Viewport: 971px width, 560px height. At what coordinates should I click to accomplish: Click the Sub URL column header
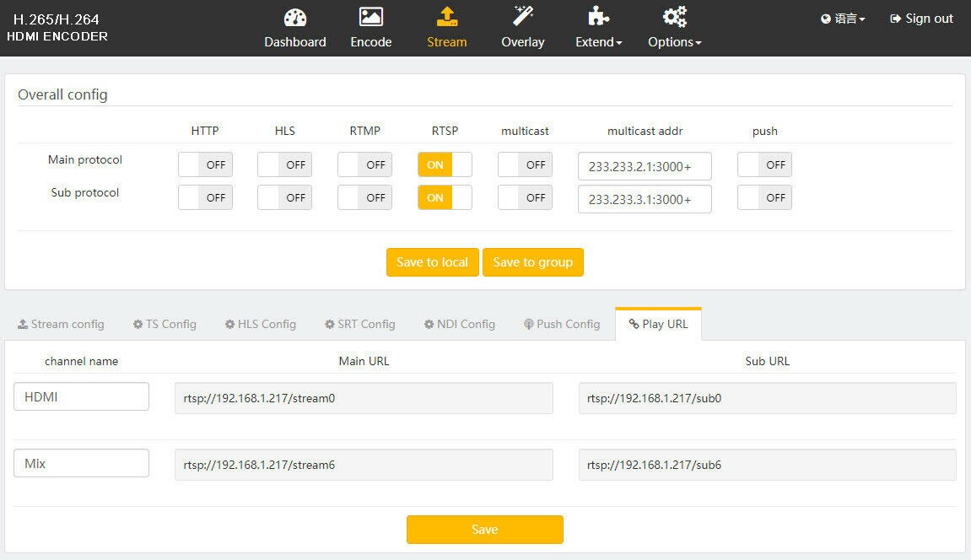coord(767,361)
